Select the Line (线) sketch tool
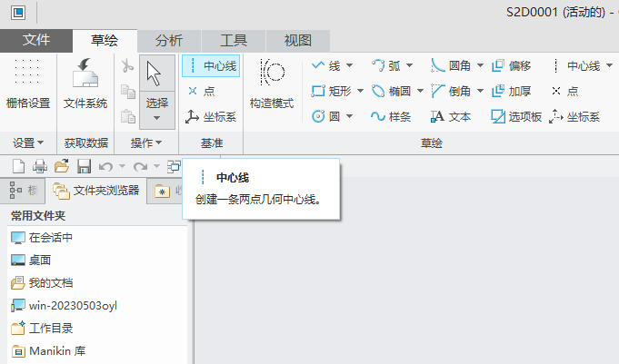This screenshot has width=619, height=364. 326,66
